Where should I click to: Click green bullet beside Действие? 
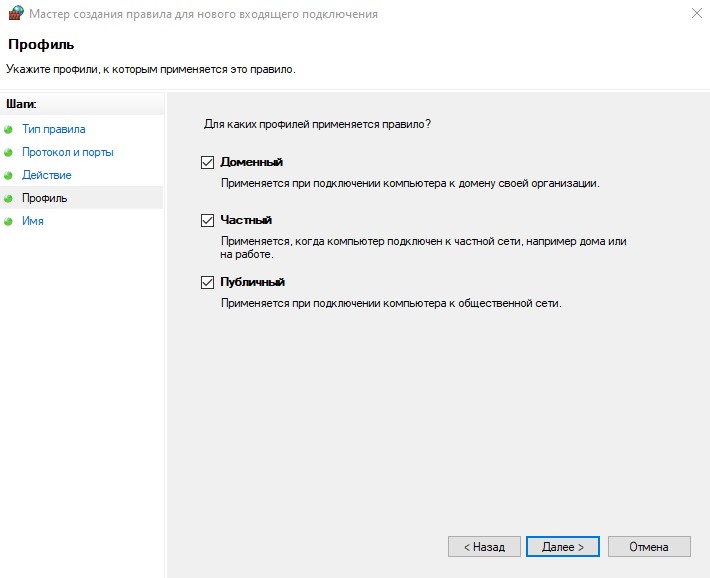9,176
